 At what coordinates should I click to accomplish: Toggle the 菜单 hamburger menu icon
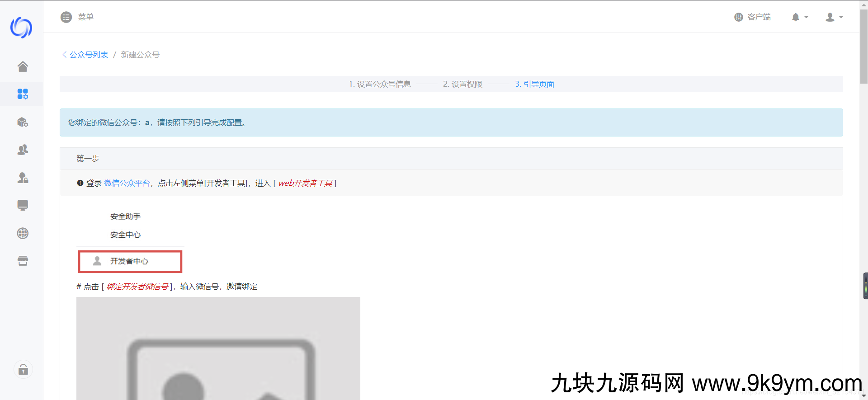click(66, 17)
